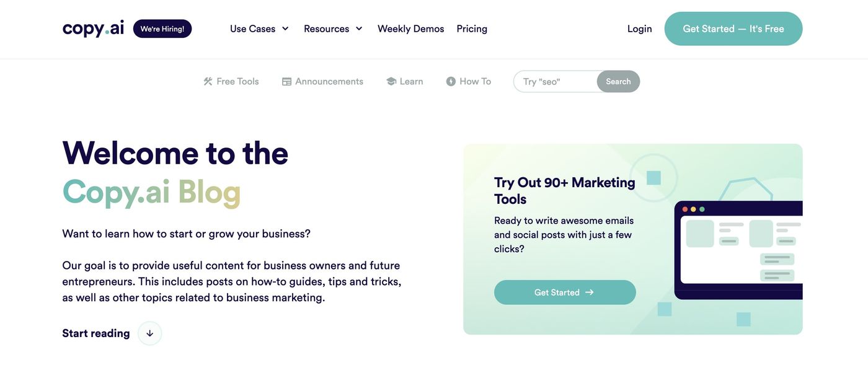Click the app window illustration thumbnail
868x391 pixels.
click(738, 250)
